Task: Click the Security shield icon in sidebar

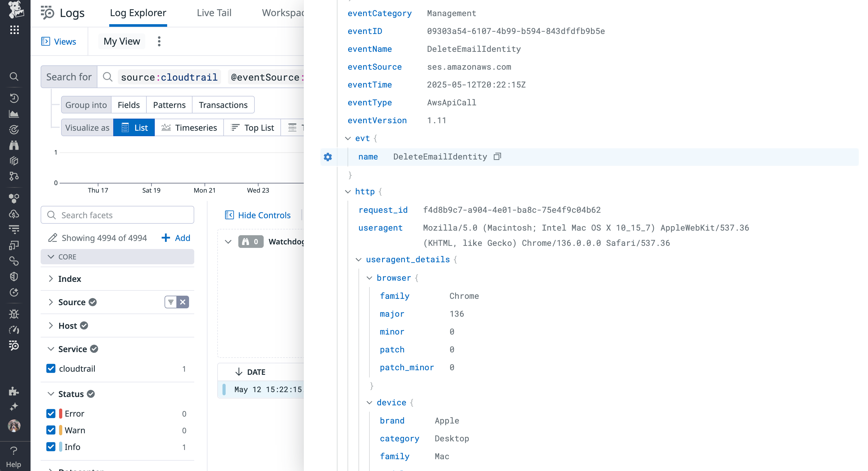Action: [x=14, y=277]
